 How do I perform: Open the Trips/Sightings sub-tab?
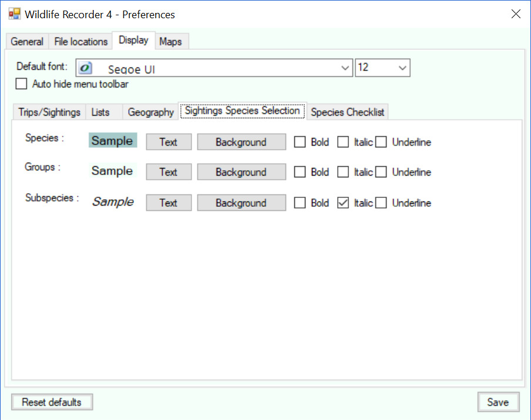(49, 112)
